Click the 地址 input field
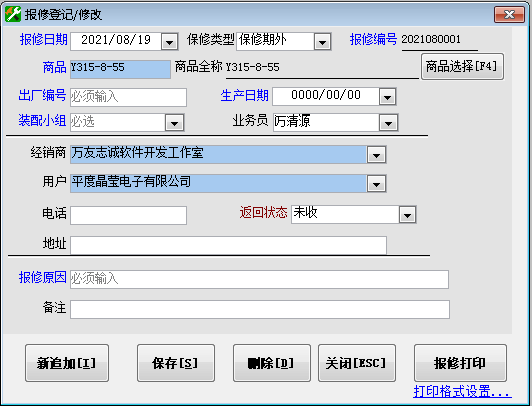 [228, 245]
